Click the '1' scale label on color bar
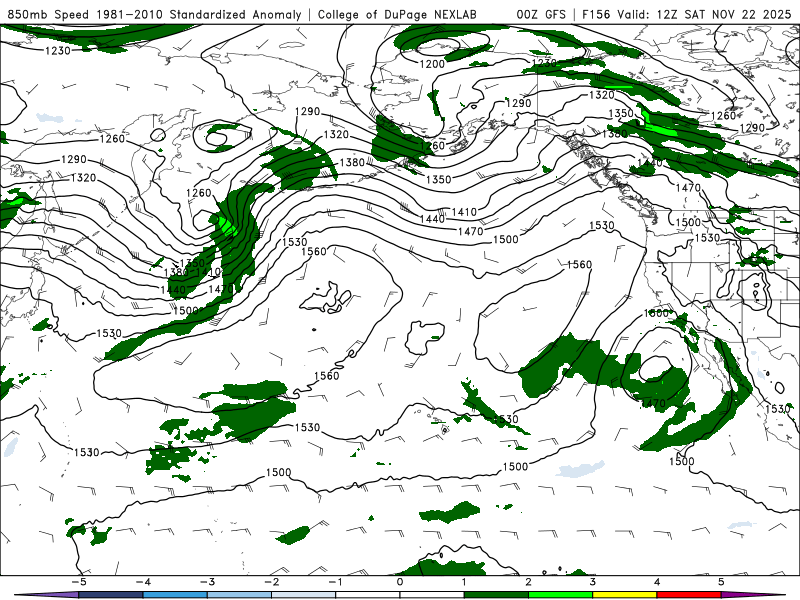The height and width of the screenshot is (600, 800). [464, 582]
